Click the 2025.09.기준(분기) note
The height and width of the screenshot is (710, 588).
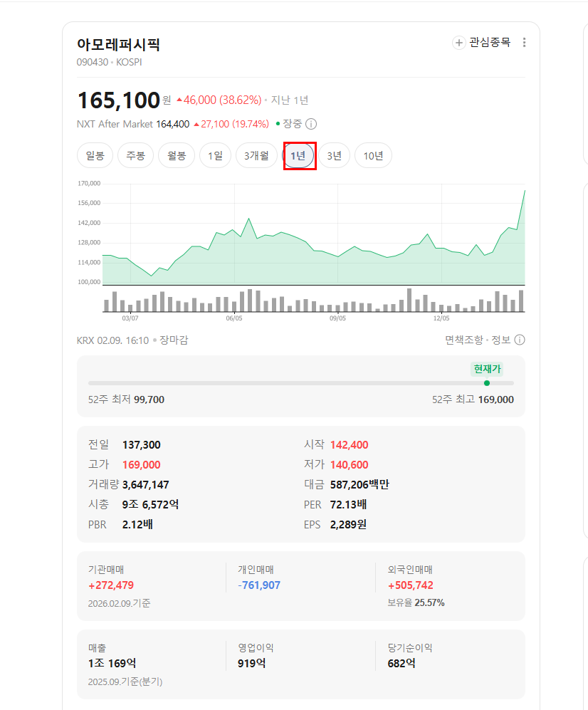coord(125,682)
